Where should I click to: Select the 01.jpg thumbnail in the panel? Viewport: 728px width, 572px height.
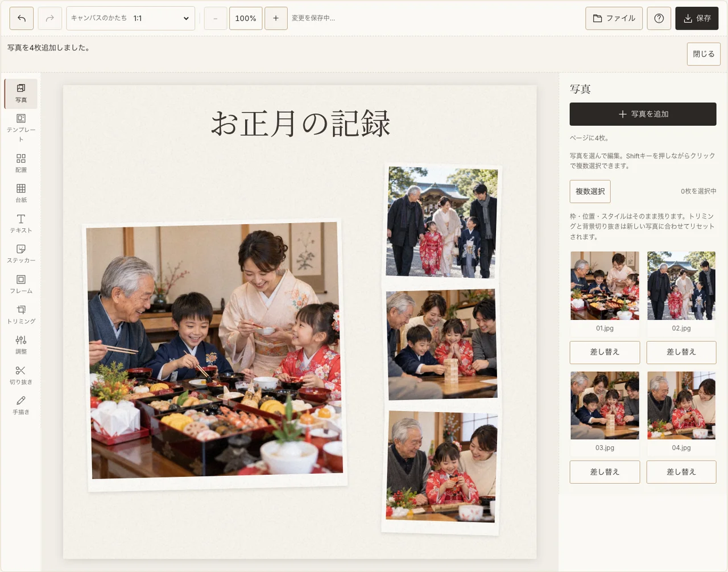click(x=605, y=286)
